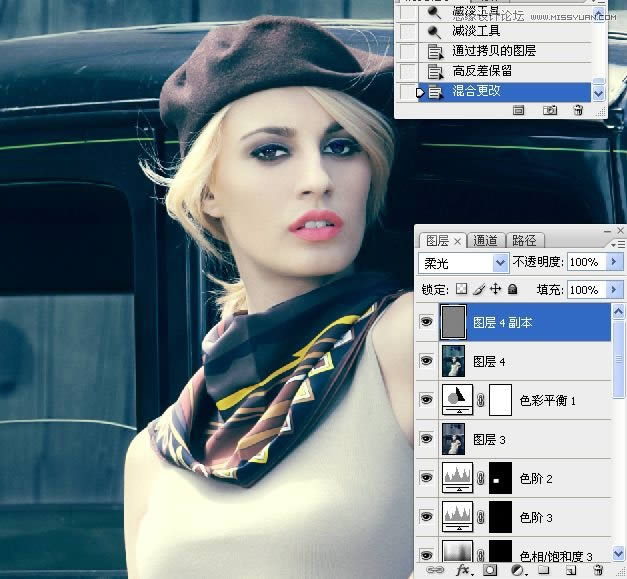Switch to the 通道 tab
Image resolution: width=627 pixels, height=579 pixels.
click(486, 240)
